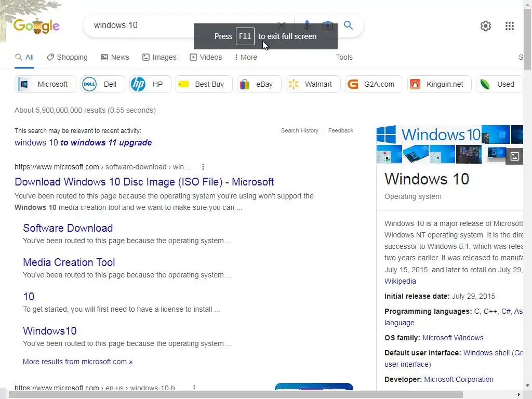
Task: Open the Windows10 sitelink
Action: tap(49, 331)
